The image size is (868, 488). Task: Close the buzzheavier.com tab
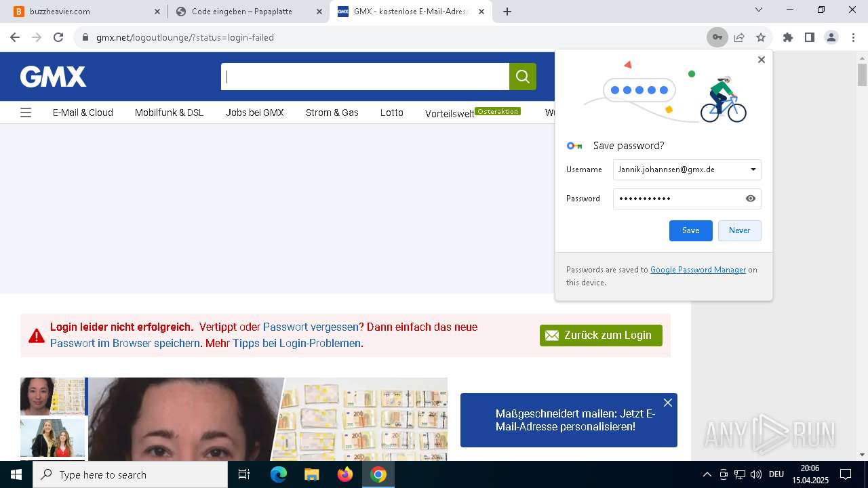pyautogui.click(x=157, y=12)
